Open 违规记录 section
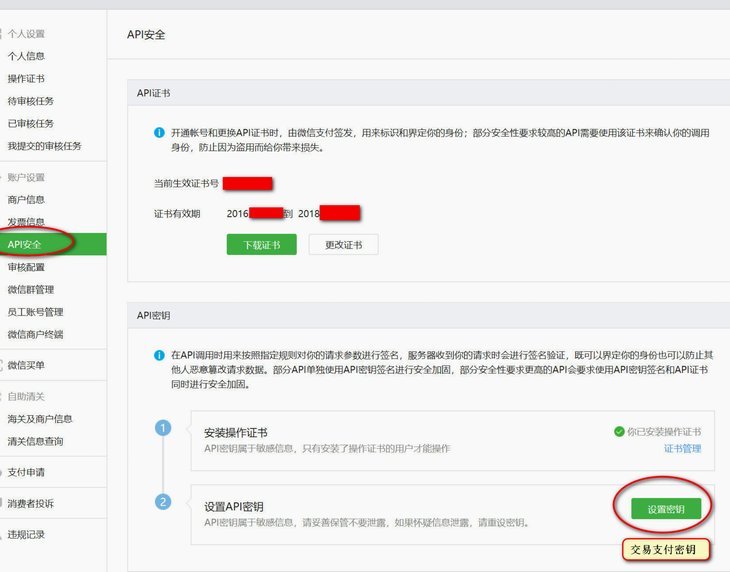This screenshot has width=730, height=572. click(x=26, y=535)
